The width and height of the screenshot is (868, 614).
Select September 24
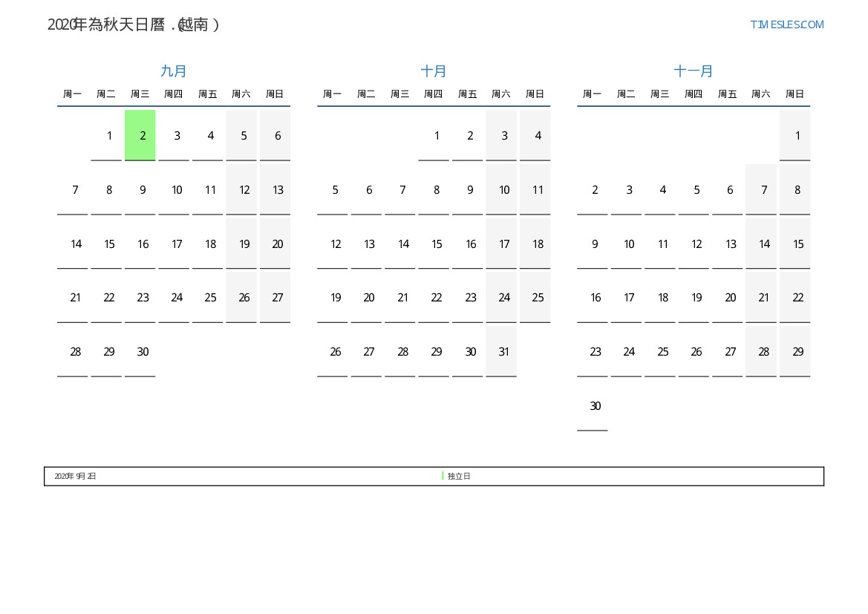tap(174, 297)
